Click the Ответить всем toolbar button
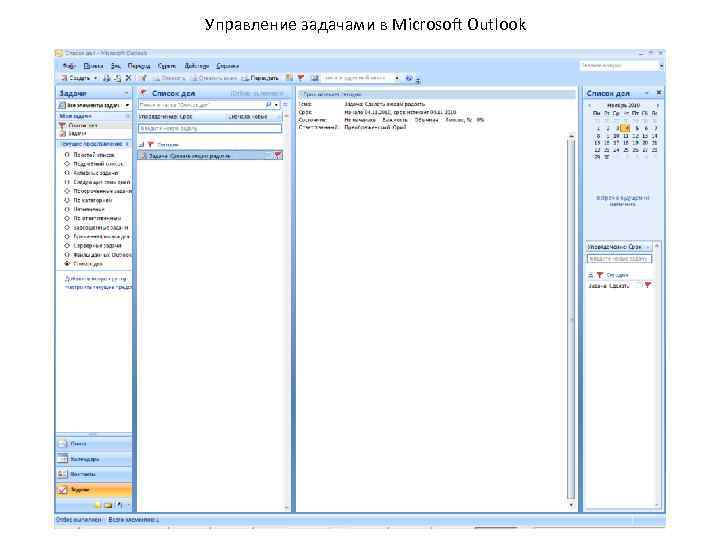720x540 pixels. click(213, 79)
